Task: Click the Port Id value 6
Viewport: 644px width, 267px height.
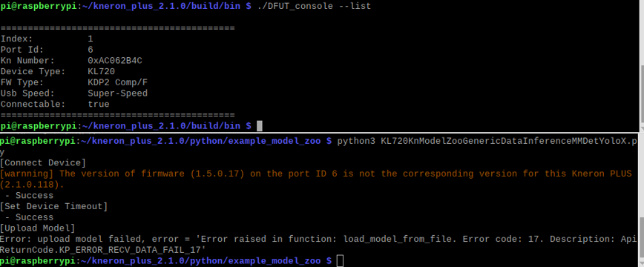Action: pyautogui.click(x=91, y=50)
